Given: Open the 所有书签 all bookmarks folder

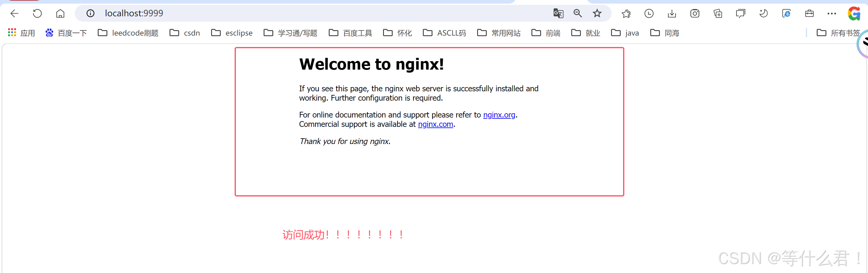Looking at the screenshot, I should click(838, 33).
